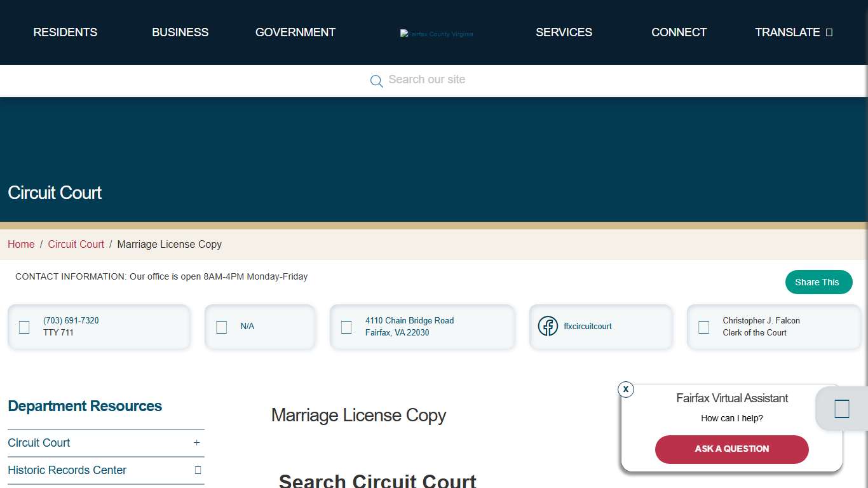Expand the Circuit Court section with plus sign

(197, 443)
